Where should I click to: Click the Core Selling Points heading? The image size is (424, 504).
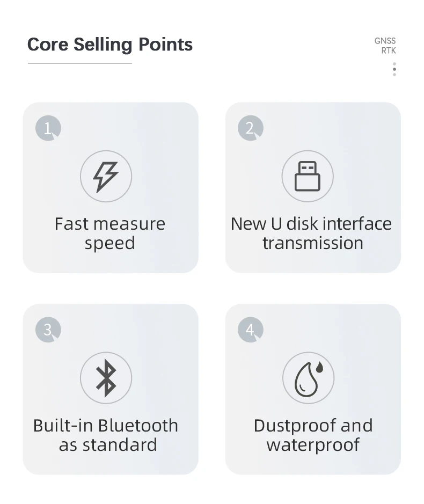pyautogui.click(x=110, y=45)
